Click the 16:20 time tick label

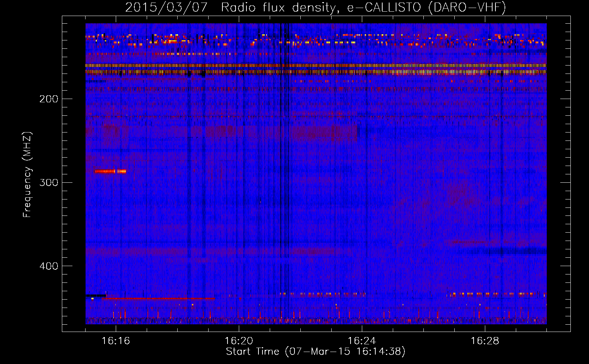(x=239, y=341)
